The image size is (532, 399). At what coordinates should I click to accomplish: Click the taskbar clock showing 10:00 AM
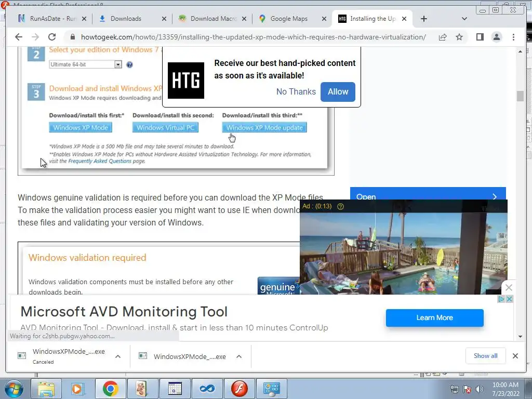pyautogui.click(x=506, y=389)
